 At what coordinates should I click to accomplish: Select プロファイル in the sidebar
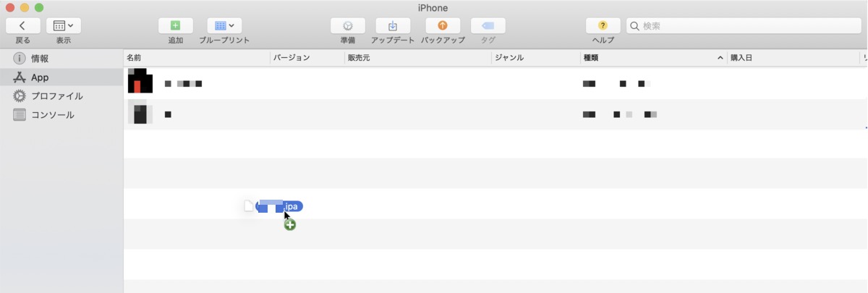[x=61, y=96]
